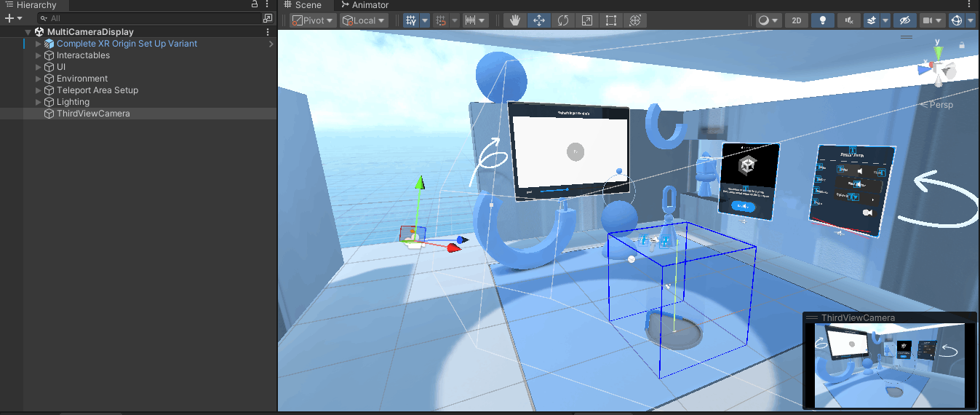
Task: Toggle scene Gizmos visibility
Action: pos(957,20)
